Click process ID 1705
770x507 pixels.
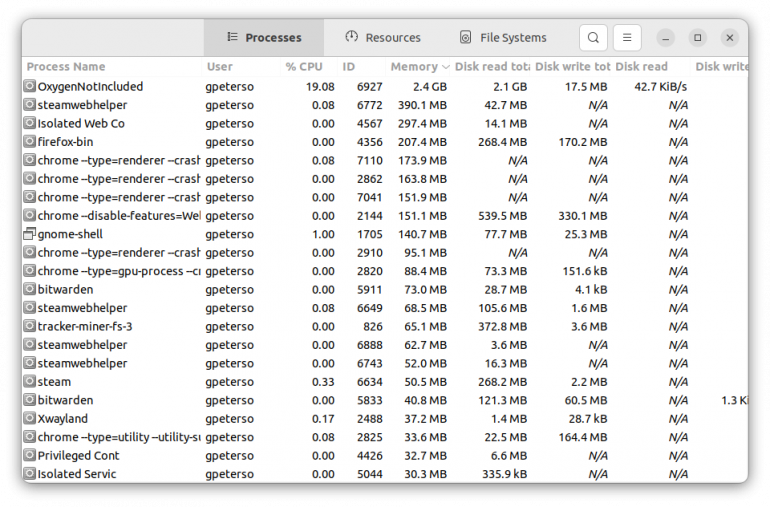point(369,234)
